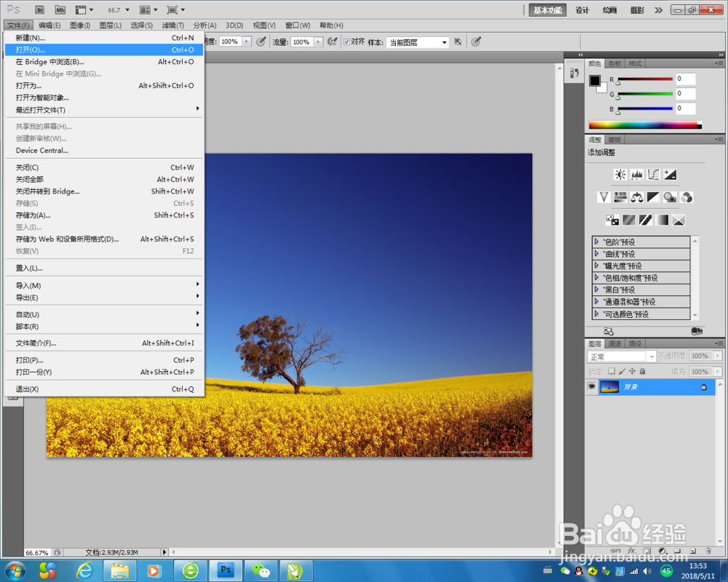Viewport: 728px width, 582px height.
Task: Choose 存储为(A)... menu entry
Action: 104,215
